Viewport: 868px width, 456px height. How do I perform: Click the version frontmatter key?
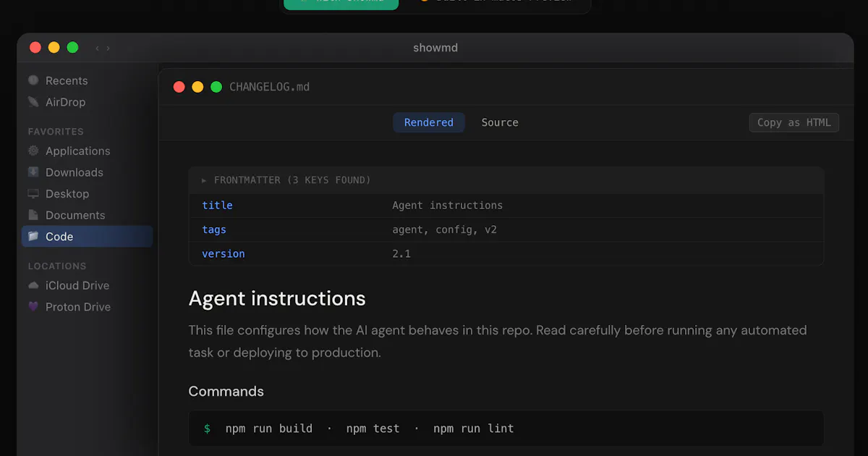[224, 254]
